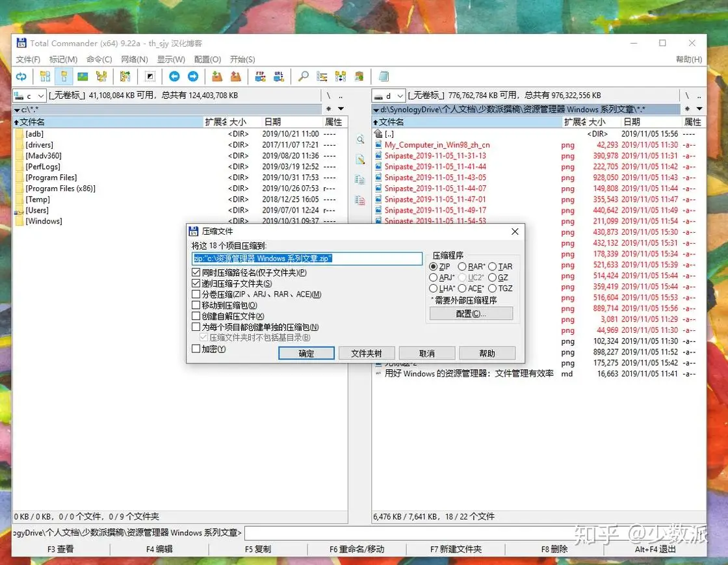This screenshot has height=565, width=728.
Task: Open the FTP connect toolbar icon
Action: [x=261, y=76]
